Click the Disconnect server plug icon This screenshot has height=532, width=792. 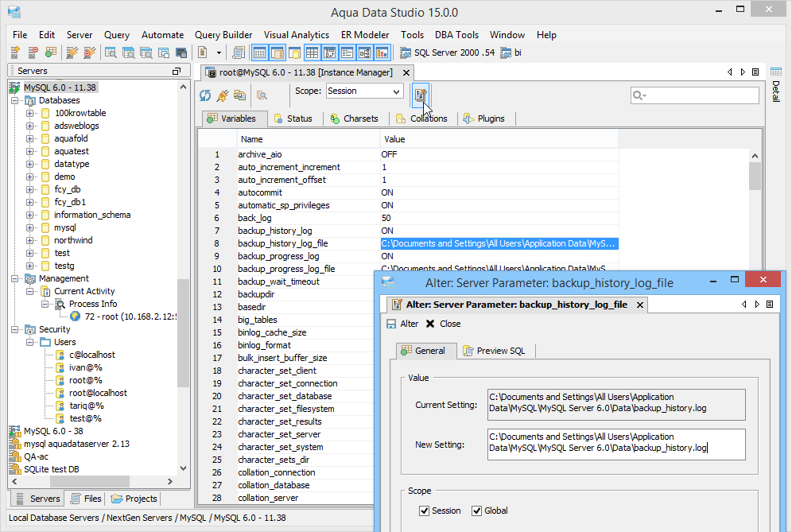(x=89, y=52)
